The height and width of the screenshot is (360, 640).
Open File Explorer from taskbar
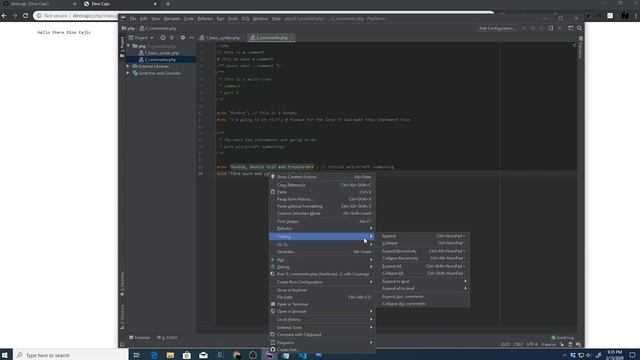pos(170,355)
